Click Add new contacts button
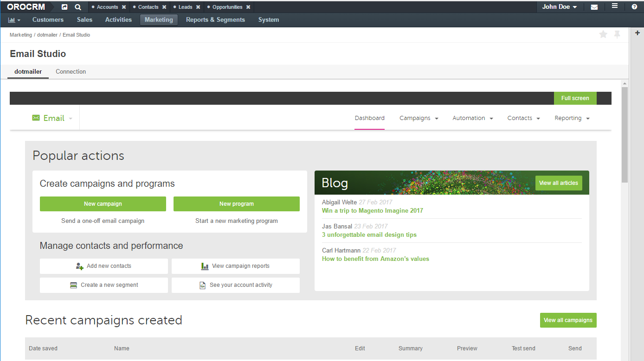The height and width of the screenshot is (361, 644). coord(104,266)
